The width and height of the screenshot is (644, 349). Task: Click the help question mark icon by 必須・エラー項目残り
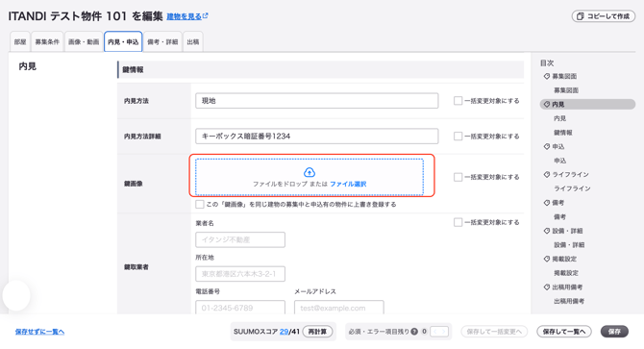pos(414,332)
